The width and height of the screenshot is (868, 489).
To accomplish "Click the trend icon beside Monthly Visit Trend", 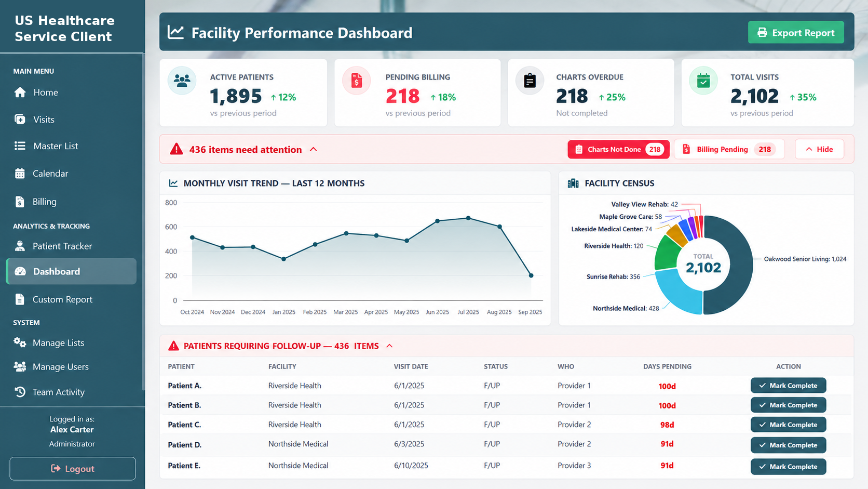I will click(173, 183).
